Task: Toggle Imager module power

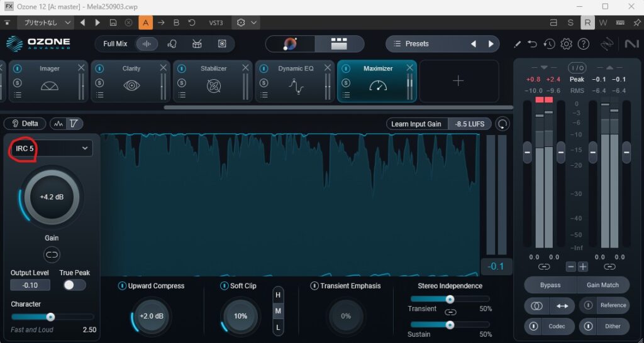Action: pyautogui.click(x=18, y=68)
